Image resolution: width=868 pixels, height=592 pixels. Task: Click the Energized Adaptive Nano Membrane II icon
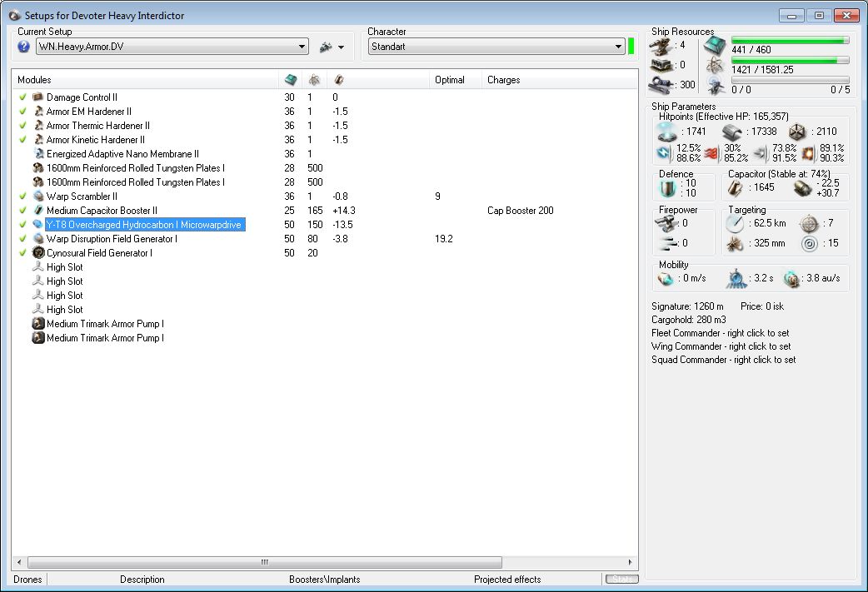[x=38, y=154]
